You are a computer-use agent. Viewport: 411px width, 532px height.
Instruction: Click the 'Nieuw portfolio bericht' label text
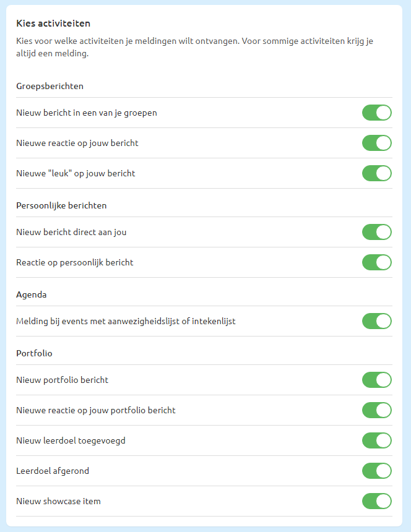[x=62, y=380]
